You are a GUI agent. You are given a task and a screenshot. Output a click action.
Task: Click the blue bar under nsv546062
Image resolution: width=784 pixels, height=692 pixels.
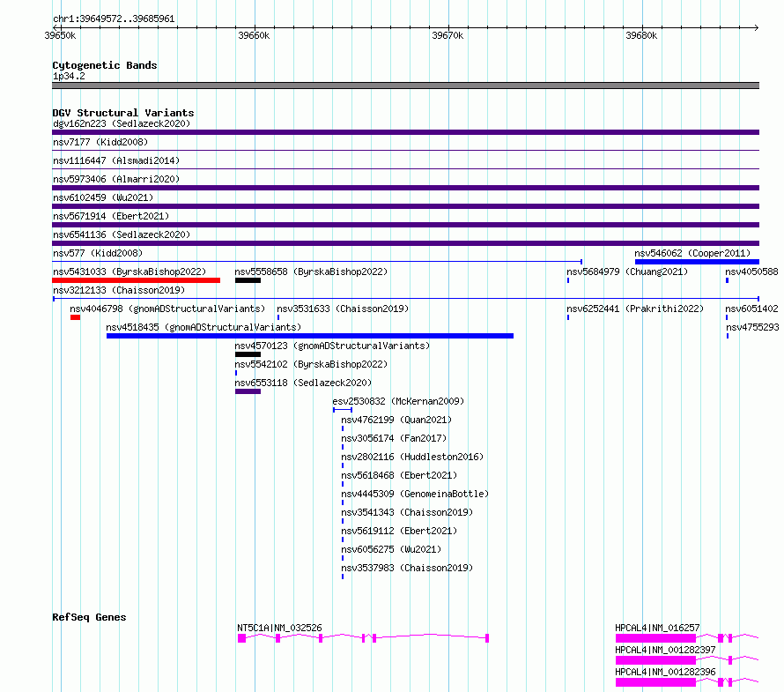[x=697, y=262]
